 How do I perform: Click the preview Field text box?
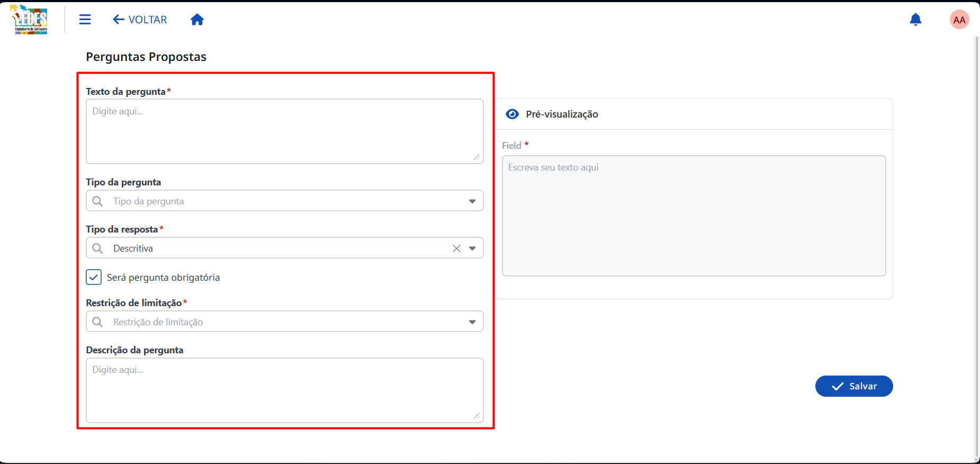click(x=694, y=216)
